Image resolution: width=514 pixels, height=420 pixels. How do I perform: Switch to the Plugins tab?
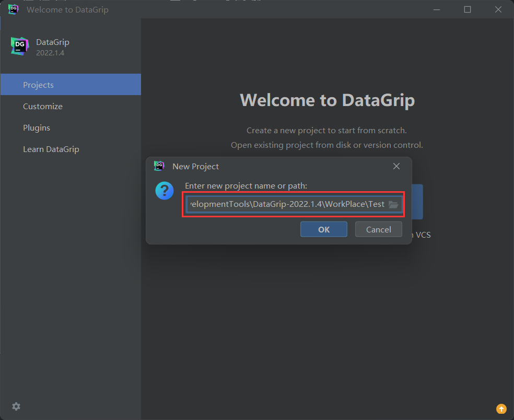pos(71,127)
